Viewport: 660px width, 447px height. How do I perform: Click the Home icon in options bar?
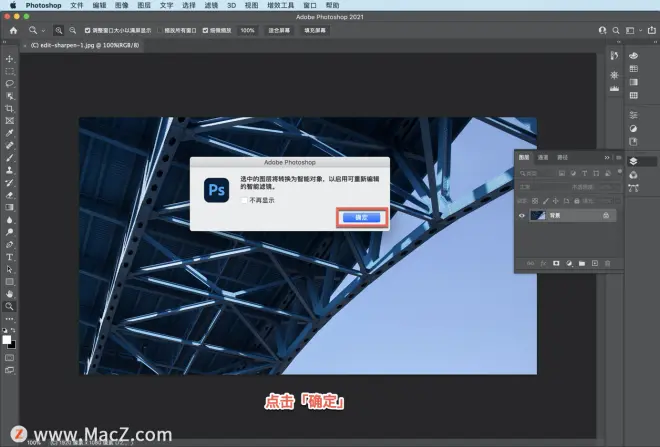tap(13, 30)
